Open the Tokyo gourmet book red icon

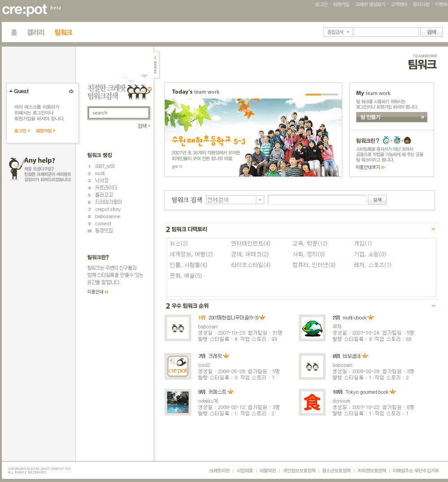pos(312,402)
